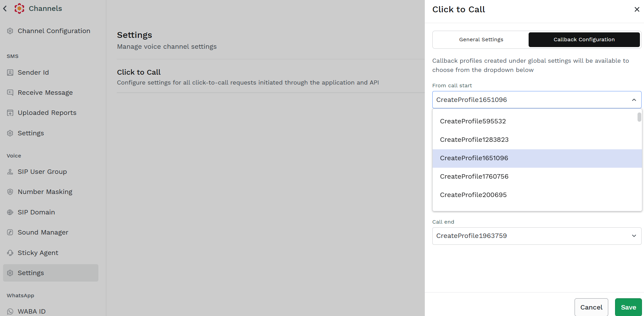Click the Sticky Agent headset icon
The image size is (644, 316).
point(10,253)
